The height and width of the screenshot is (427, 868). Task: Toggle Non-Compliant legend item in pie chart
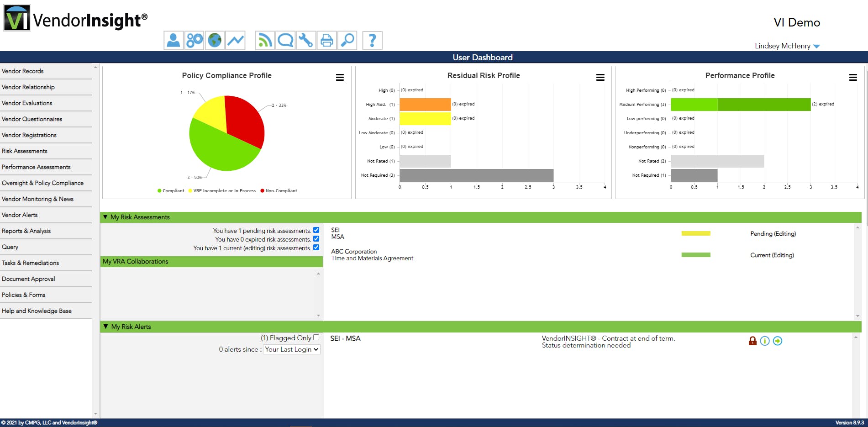[279, 191]
